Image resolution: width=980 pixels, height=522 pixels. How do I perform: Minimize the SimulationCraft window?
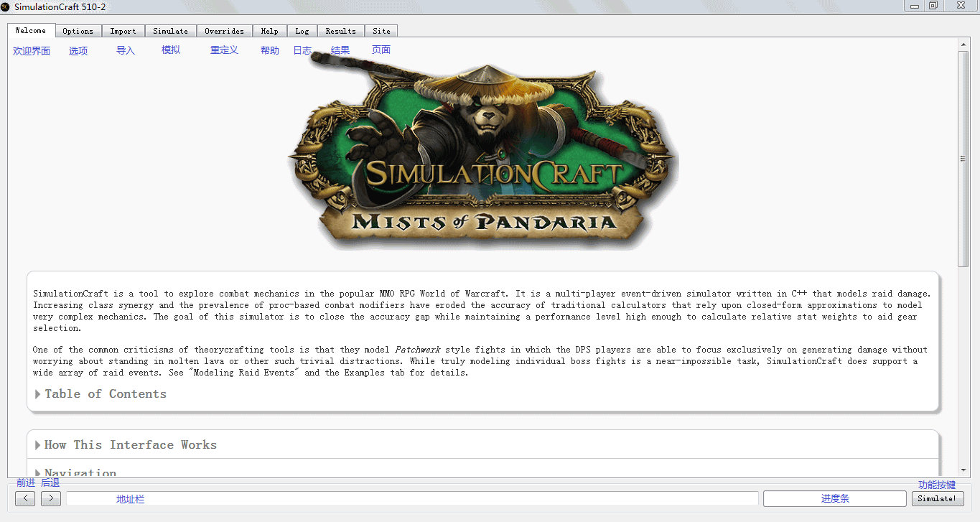915,6
